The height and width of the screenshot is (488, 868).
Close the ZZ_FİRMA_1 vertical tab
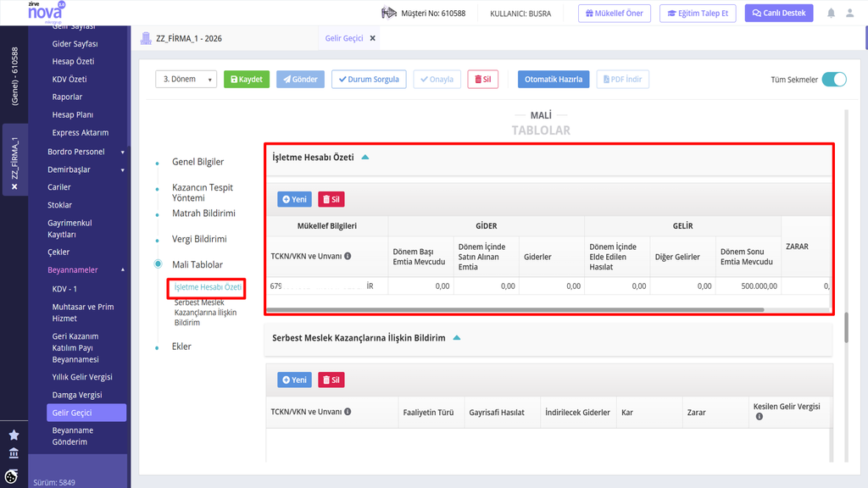(x=14, y=187)
